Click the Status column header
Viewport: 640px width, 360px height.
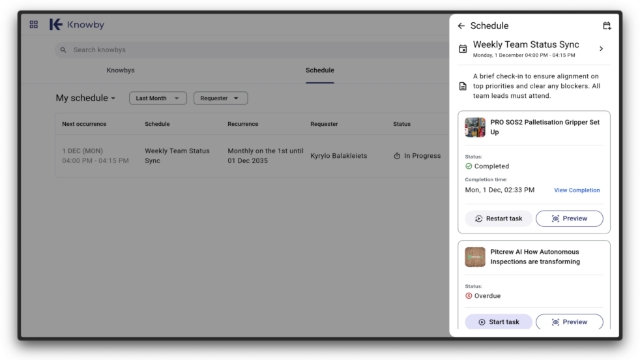point(402,124)
